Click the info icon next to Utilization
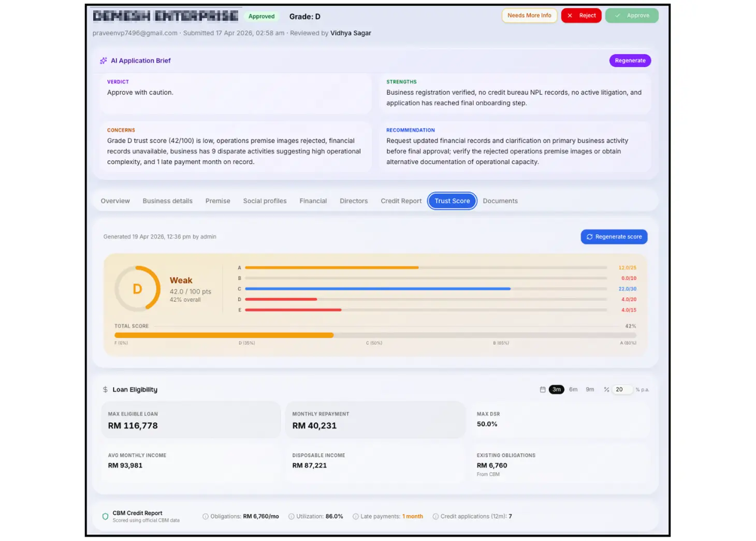The height and width of the screenshot is (541, 756). coord(292,517)
